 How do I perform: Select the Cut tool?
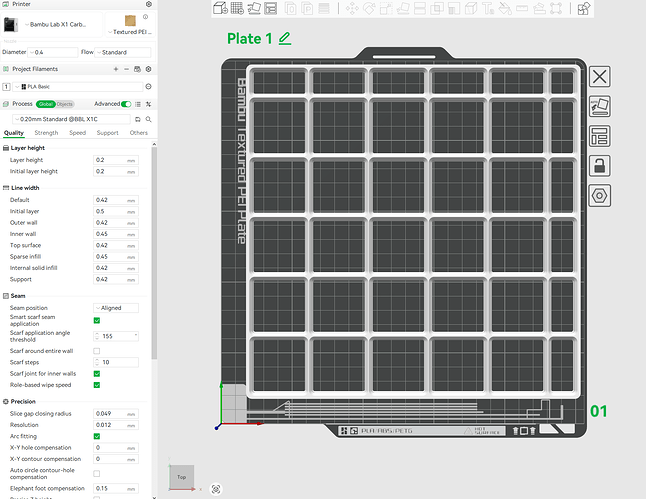point(420,8)
